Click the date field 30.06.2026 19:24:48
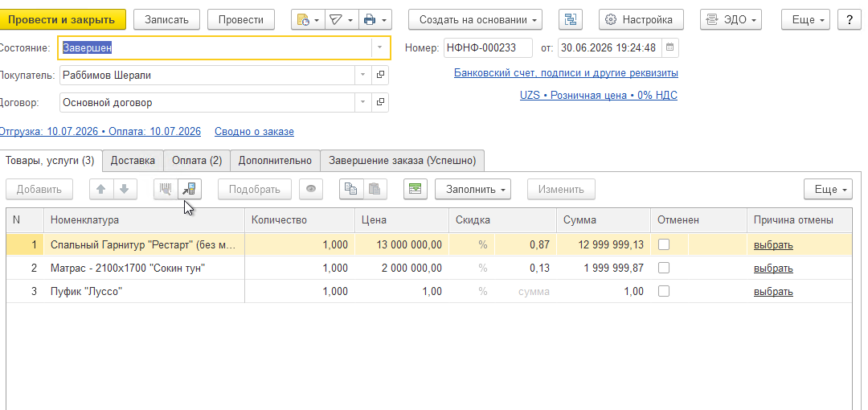 tap(609, 47)
